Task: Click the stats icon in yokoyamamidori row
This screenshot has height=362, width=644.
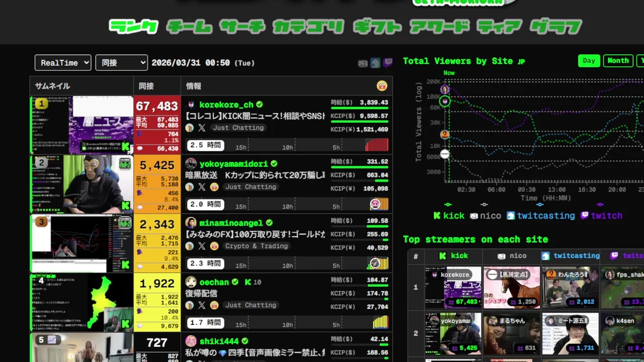Action: click(x=190, y=187)
